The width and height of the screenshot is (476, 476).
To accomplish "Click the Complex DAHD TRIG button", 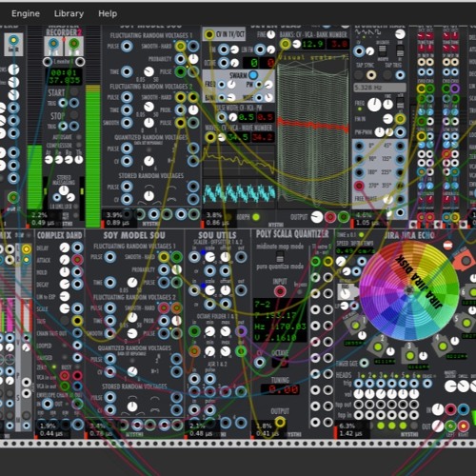I will (x=65, y=321).
